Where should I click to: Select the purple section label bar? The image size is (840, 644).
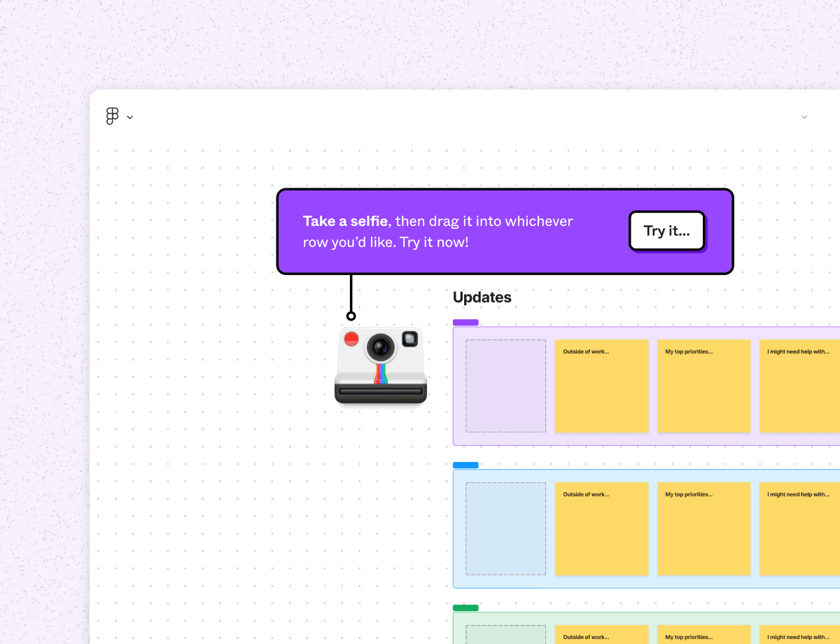tap(465, 322)
